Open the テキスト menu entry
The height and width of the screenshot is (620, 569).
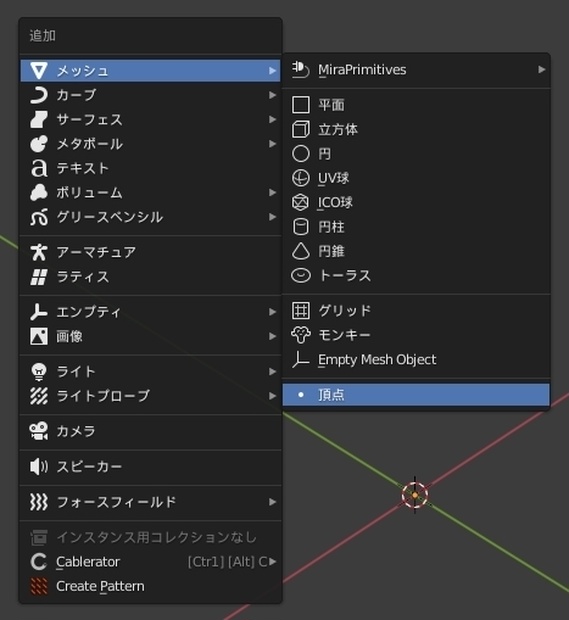click(150, 168)
